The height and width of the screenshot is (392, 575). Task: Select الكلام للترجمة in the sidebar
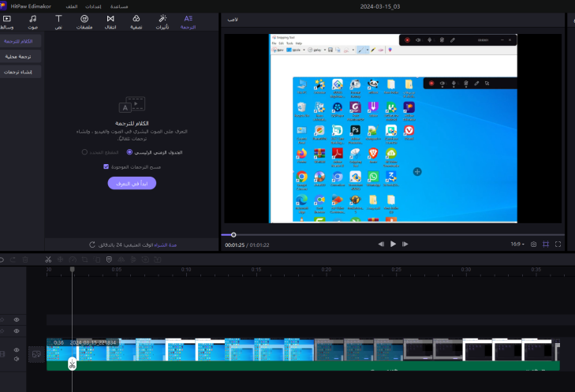click(x=21, y=41)
